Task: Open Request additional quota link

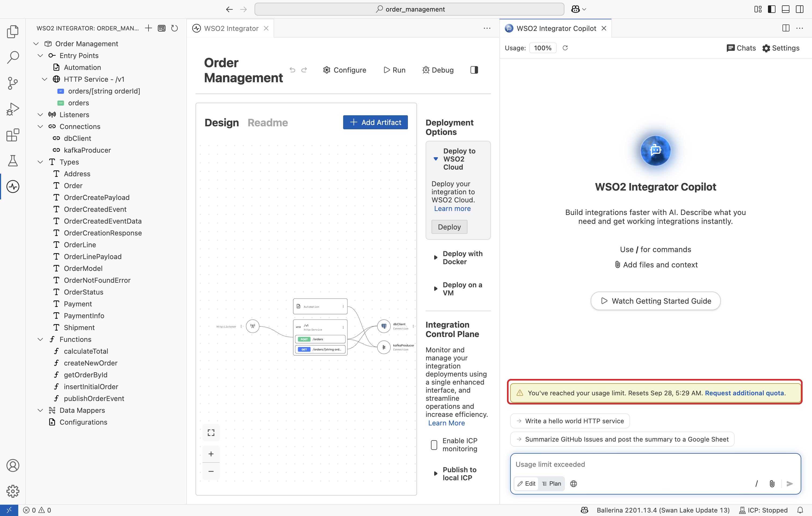Action: (744, 393)
